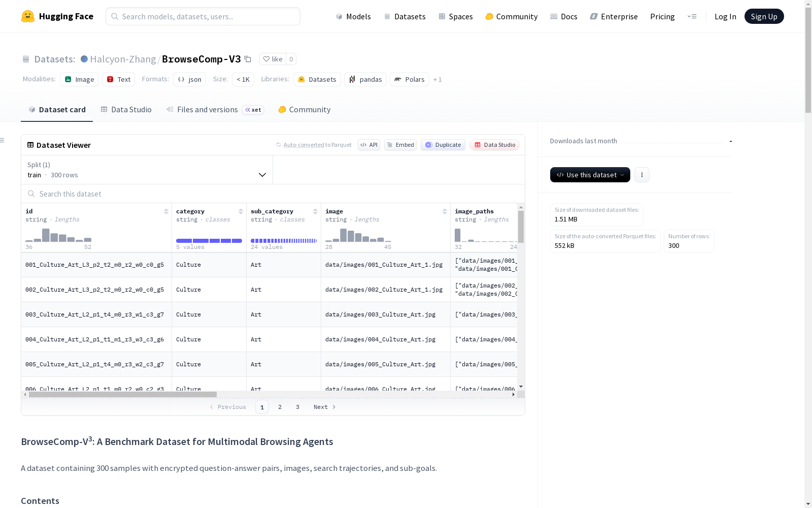This screenshot has height=508, width=812.
Task: Open Data Studio via the red button
Action: click(x=495, y=145)
